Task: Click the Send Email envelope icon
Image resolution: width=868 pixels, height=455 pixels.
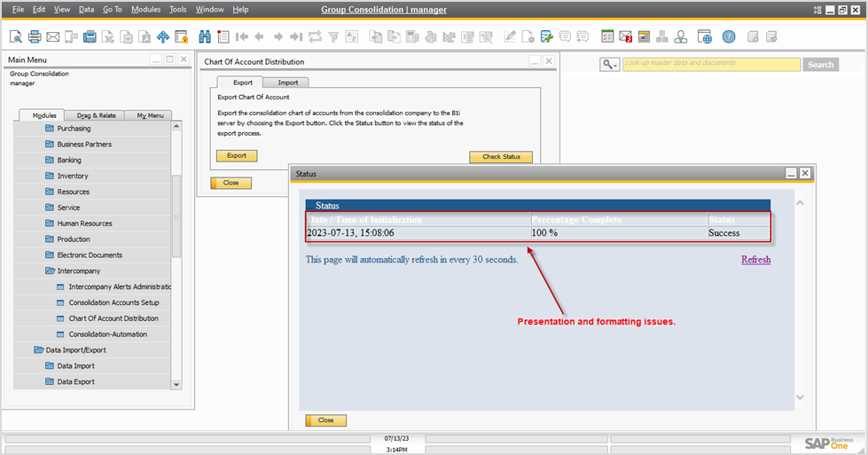Action: point(52,37)
